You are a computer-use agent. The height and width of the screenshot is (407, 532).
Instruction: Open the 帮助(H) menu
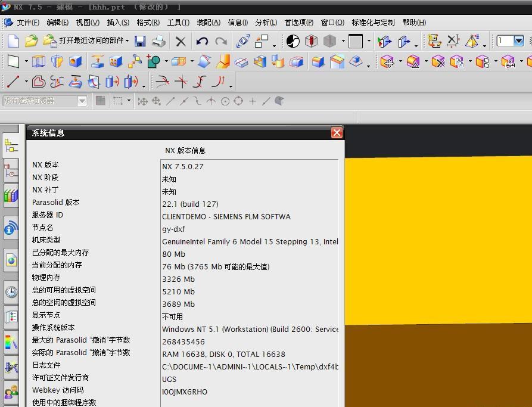[x=414, y=23]
